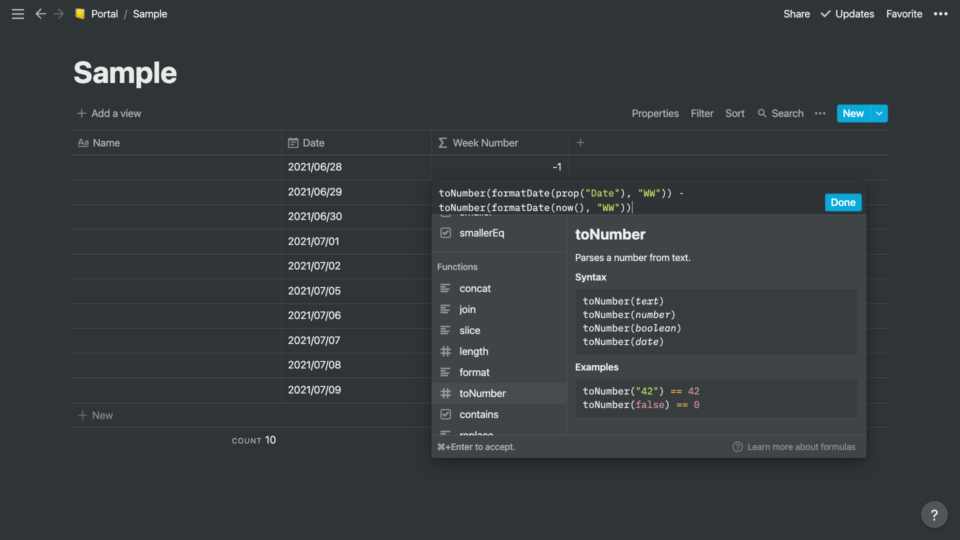This screenshot has height=540, width=960.
Task: Click the toNumber("42") == 42 example
Action: click(x=641, y=391)
